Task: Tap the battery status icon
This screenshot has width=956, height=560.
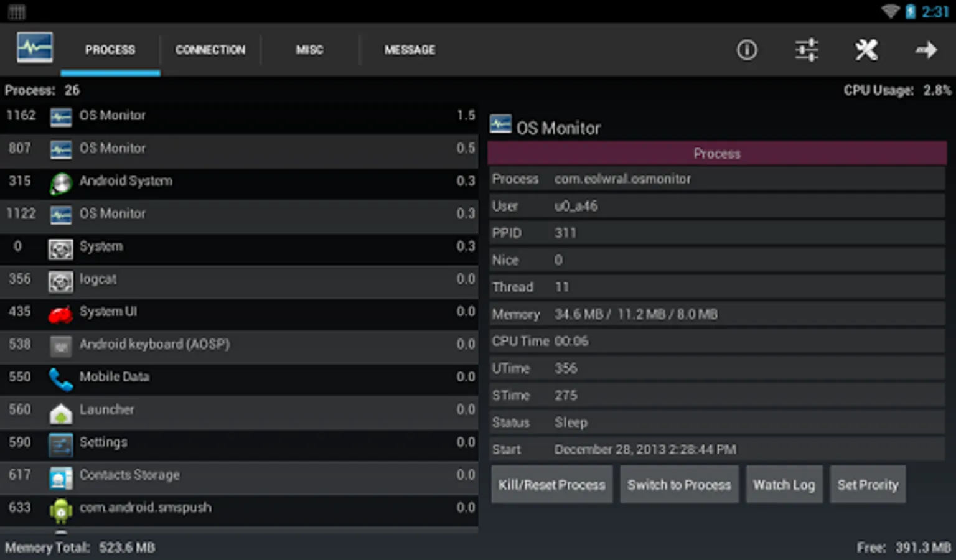Action: (x=911, y=11)
